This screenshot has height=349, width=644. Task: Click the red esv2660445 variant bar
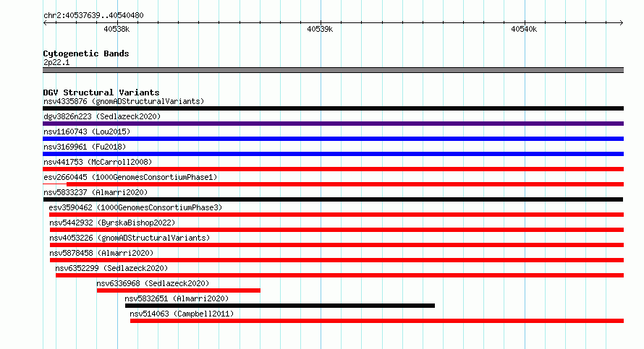click(x=333, y=184)
